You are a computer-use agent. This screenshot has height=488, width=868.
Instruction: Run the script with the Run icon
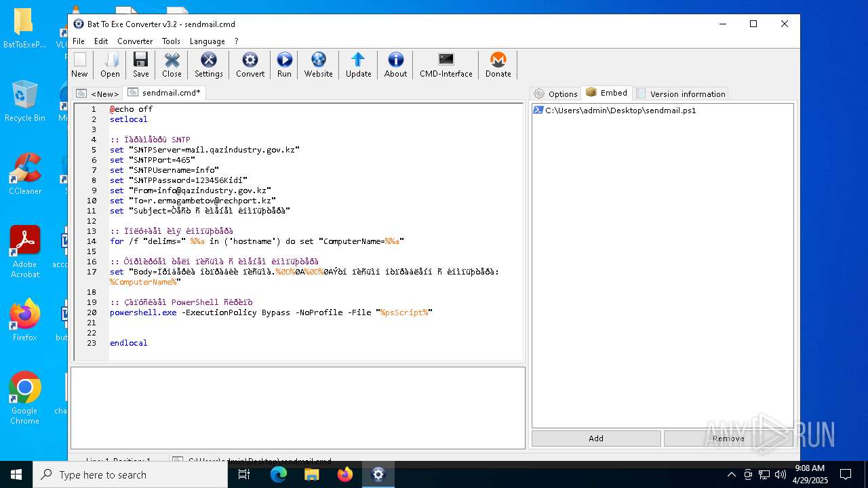pos(284,65)
